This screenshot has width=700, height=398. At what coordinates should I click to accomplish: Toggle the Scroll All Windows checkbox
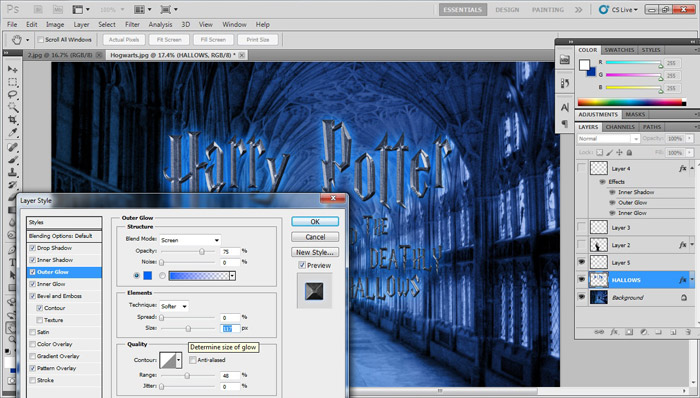pos(41,40)
